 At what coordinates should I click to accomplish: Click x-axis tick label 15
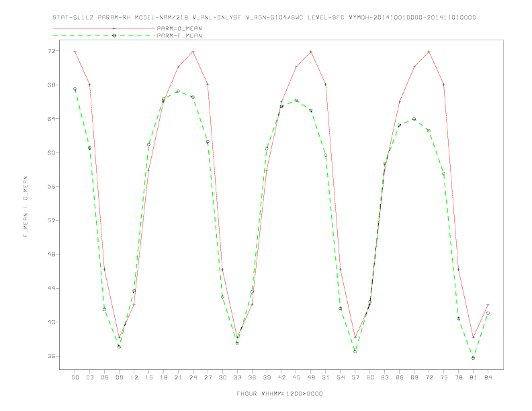(148, 377)
